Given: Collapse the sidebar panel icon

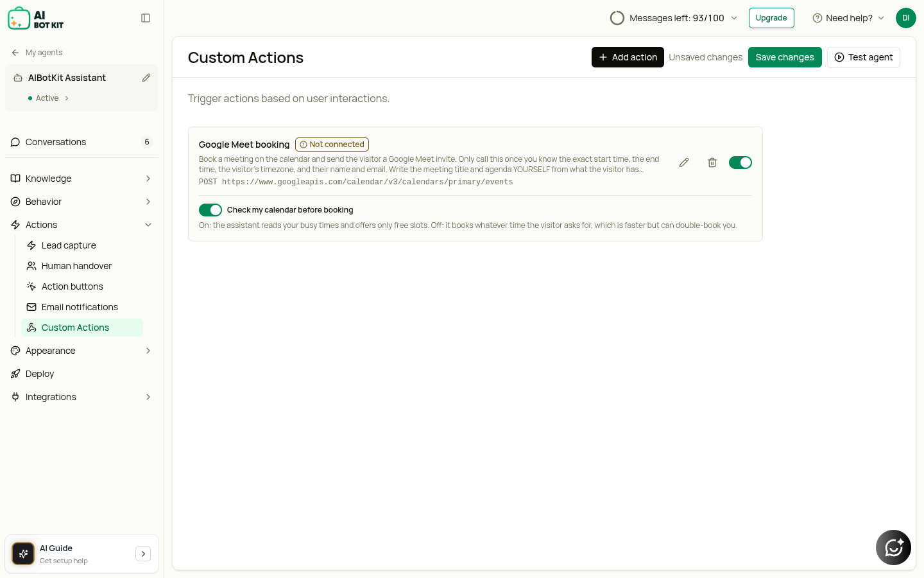Looking at the screenshot, I should point(146,18).
